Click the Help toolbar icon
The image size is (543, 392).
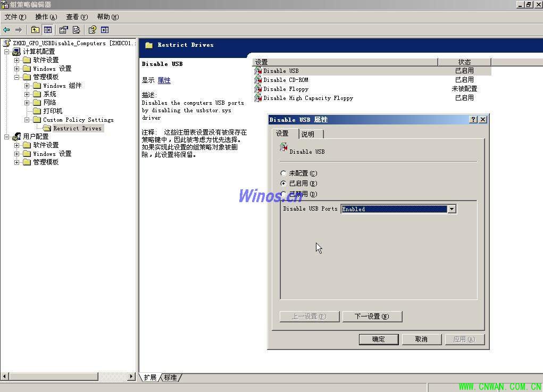[92, 30]
